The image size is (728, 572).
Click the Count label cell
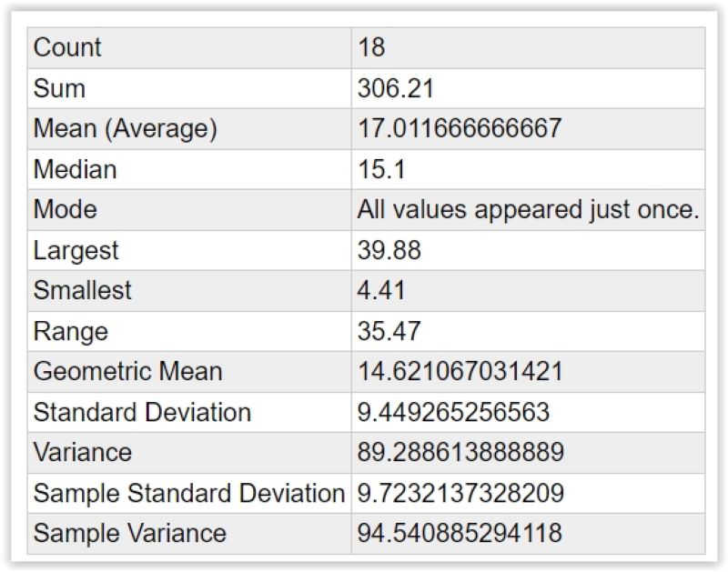click(x=189, y=48)
